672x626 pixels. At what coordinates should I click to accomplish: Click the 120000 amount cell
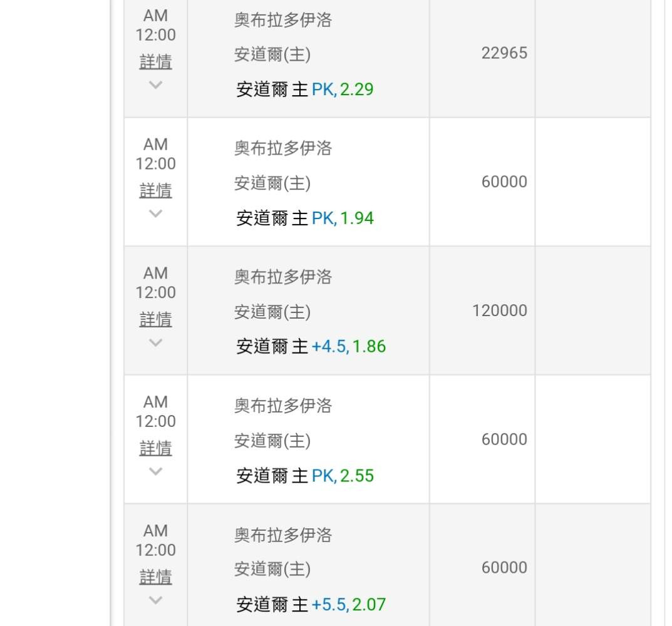tap(499, 310)
